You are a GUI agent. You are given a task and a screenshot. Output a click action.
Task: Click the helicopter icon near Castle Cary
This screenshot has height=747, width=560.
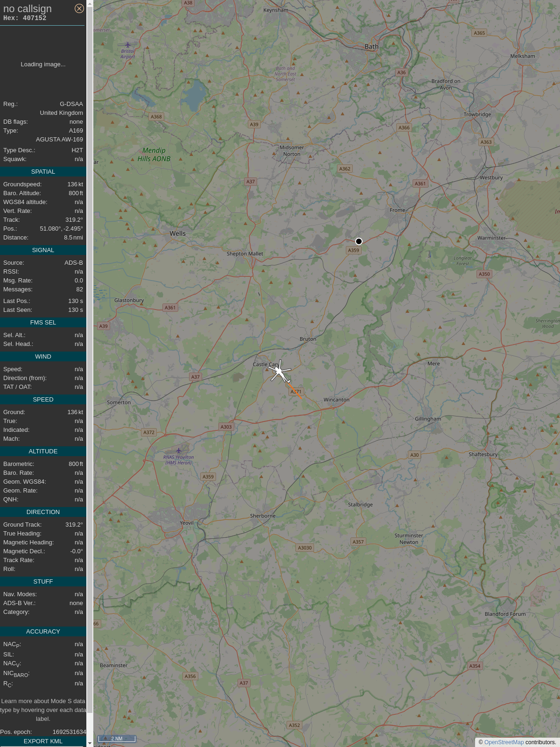click(x=280, y=372)
